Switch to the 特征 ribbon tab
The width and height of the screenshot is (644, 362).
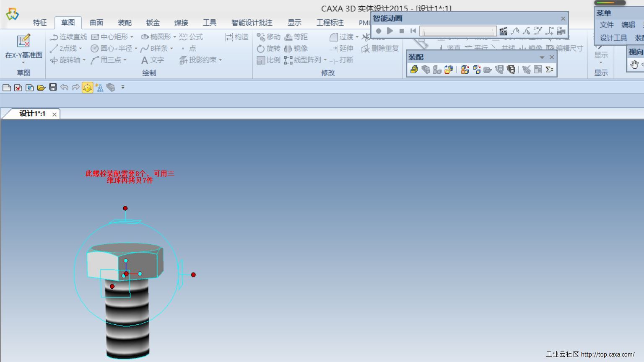coord(40,23)
